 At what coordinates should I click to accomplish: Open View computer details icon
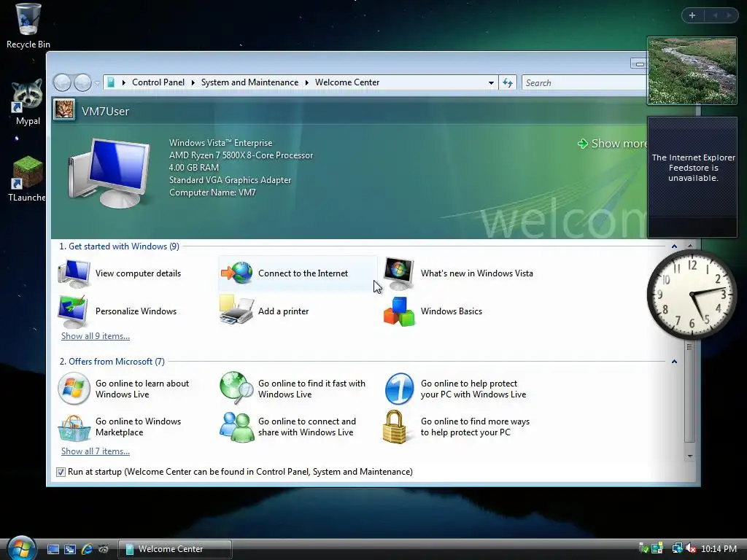(74, 273)
